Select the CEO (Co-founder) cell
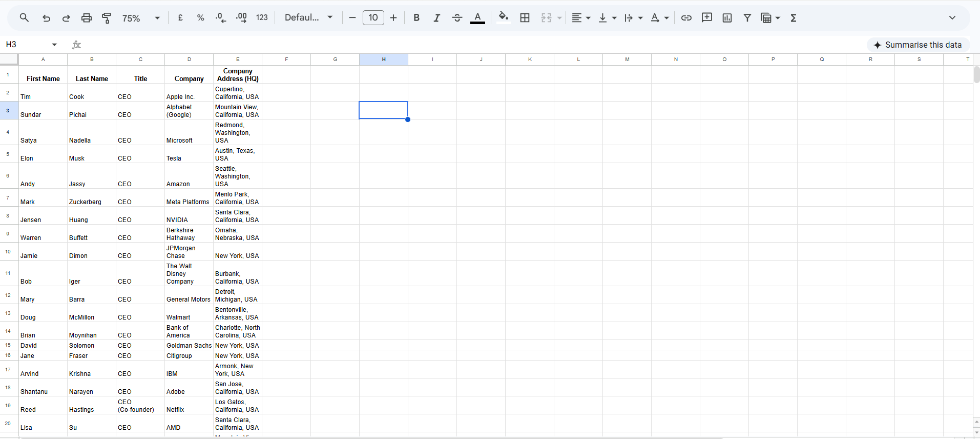 [140, 405]
